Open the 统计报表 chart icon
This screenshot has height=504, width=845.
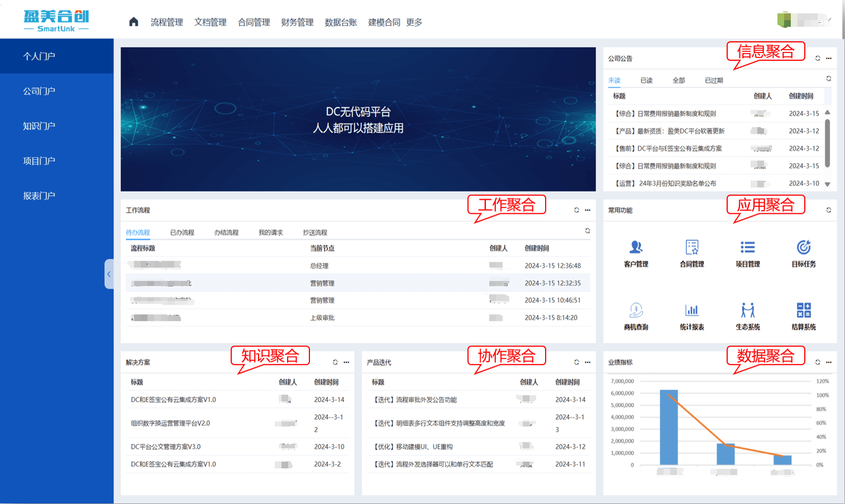tap(691, 310)
